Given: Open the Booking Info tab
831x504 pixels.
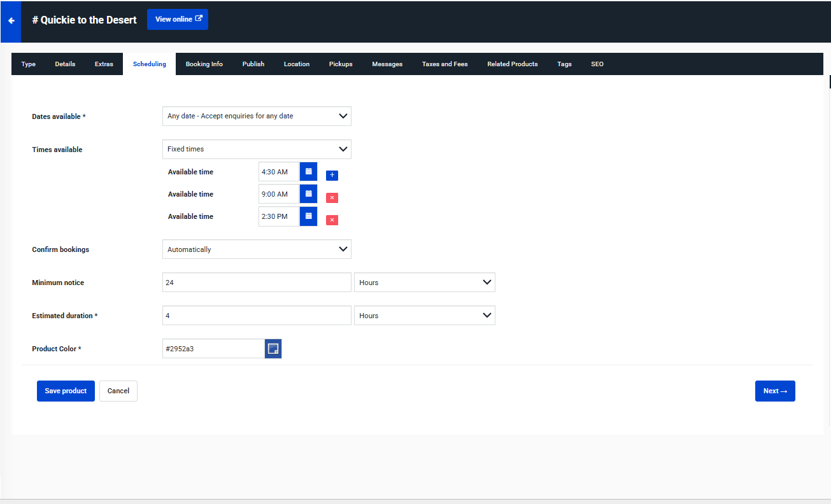Looking at the screenshot, I should tap(204, 64).
